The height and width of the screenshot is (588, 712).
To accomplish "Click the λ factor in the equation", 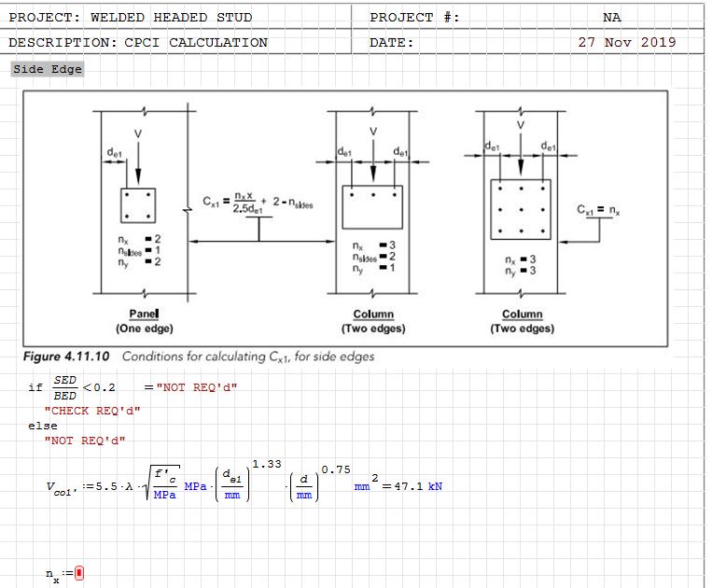I will pyautogui.click(x=130, y=486).
